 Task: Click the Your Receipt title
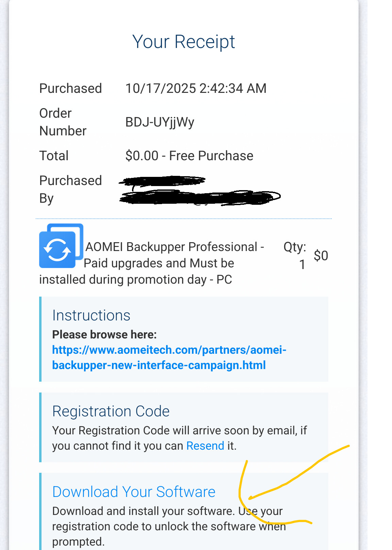tap(183, 42)
